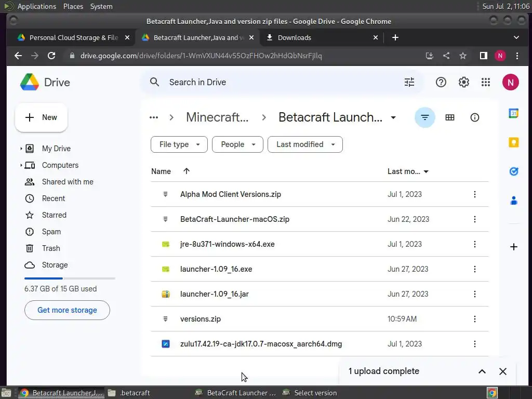Open the Support help icon
Viewport: 532px width, 399px height.
(441, 82)
